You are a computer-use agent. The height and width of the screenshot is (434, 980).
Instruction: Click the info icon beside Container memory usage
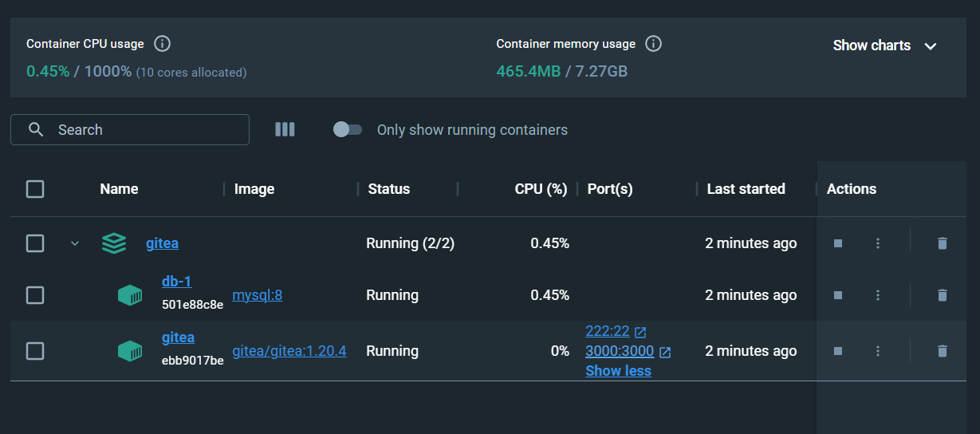pyautogui.click(x=653, y=44)
